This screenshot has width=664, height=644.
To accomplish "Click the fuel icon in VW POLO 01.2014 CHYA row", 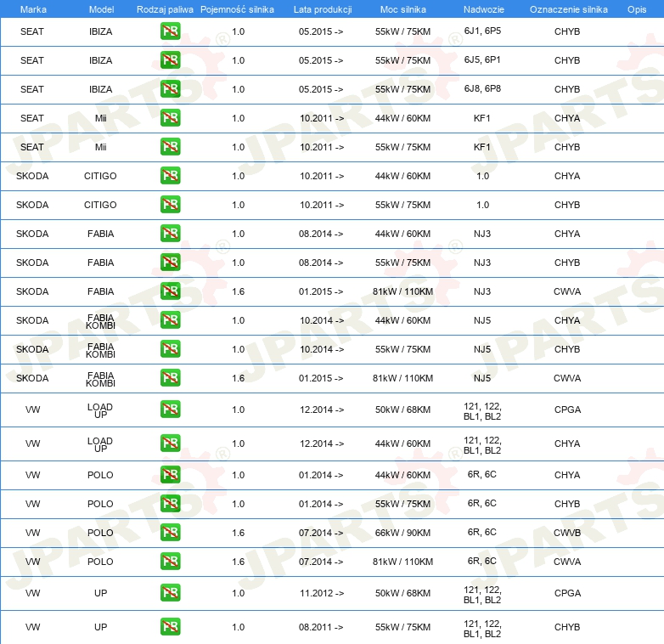I will [x=170, y=475].
